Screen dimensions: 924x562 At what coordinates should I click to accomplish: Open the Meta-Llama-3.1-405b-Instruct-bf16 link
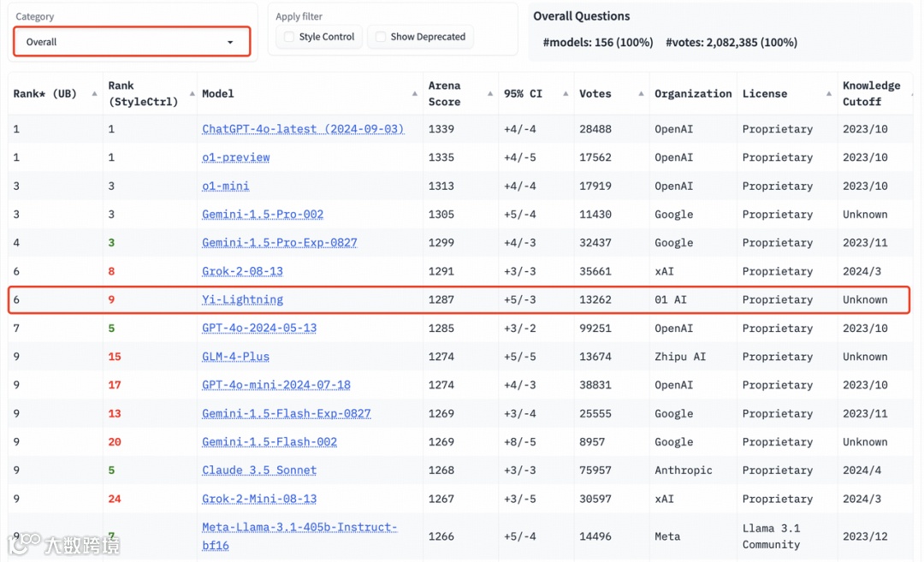(299, 536)
